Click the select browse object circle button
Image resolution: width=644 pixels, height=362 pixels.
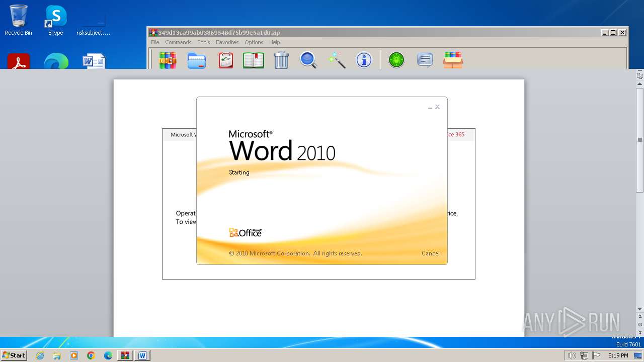pyautogui.click(x=640, y=324)
